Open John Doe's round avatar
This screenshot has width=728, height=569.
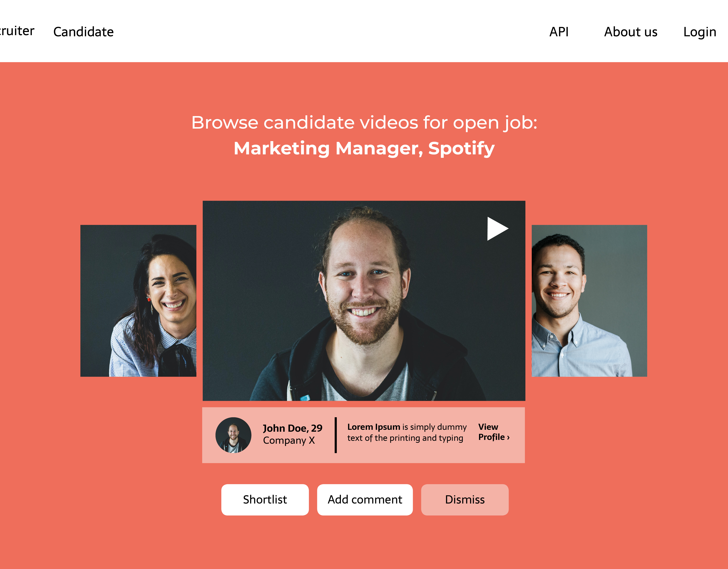coord(233,435)
